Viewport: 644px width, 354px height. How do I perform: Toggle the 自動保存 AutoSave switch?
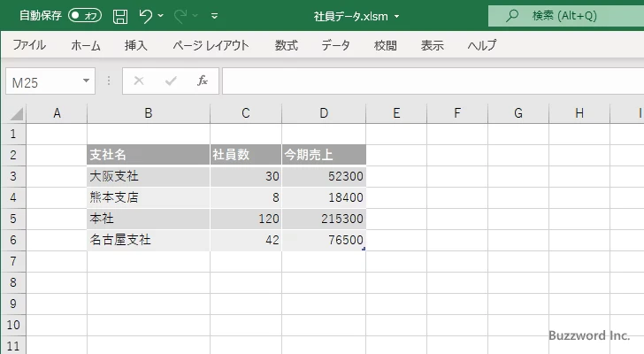(x=85, y=16)
